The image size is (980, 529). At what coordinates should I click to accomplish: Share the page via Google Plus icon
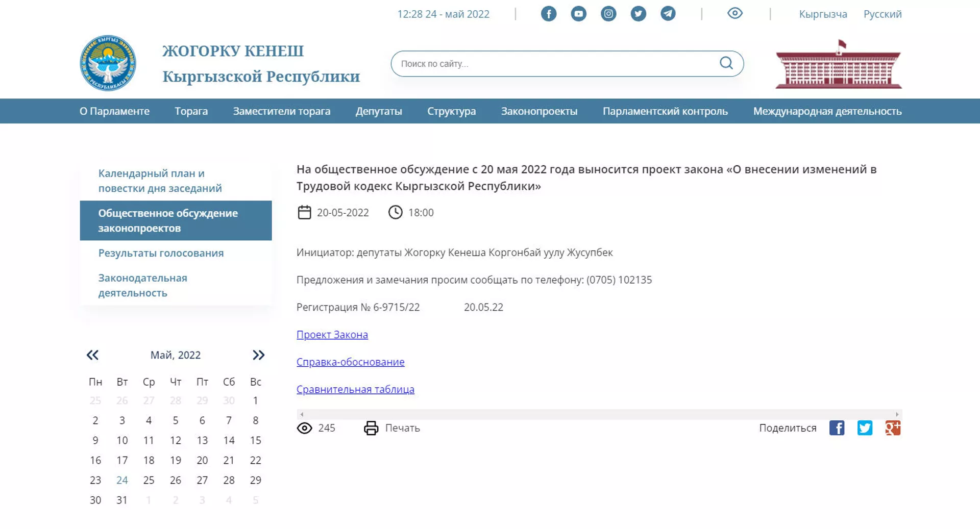tap(892, 428)
